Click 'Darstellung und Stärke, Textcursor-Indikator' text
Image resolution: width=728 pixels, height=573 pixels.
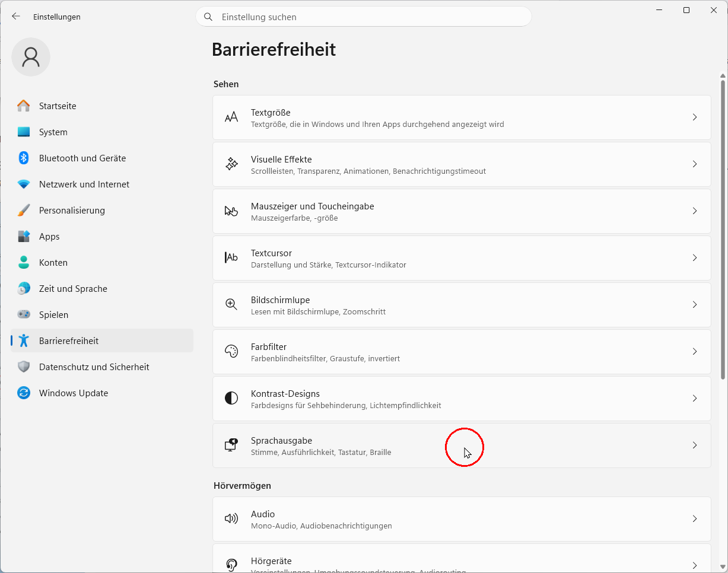(x=329, y=265)
